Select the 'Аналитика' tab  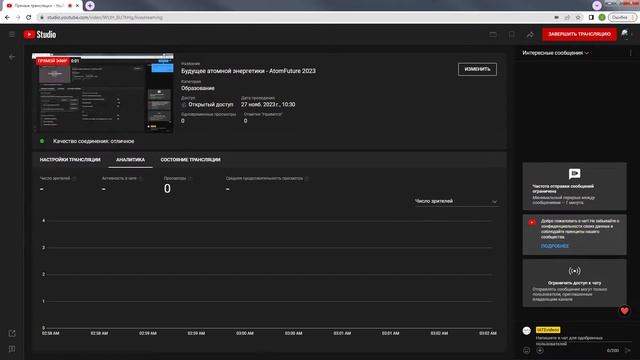point(130,160)
